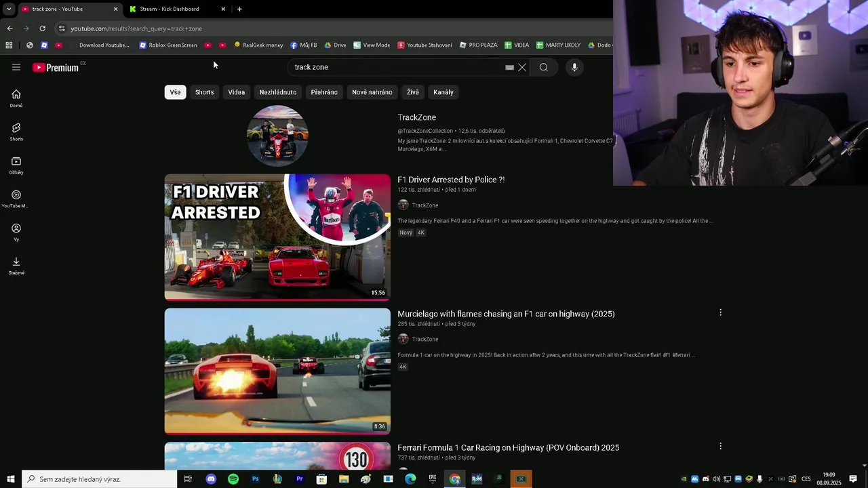
Task: Play the F1 Driver Arrested video thumbnail
Action: (x=277, y=237)
